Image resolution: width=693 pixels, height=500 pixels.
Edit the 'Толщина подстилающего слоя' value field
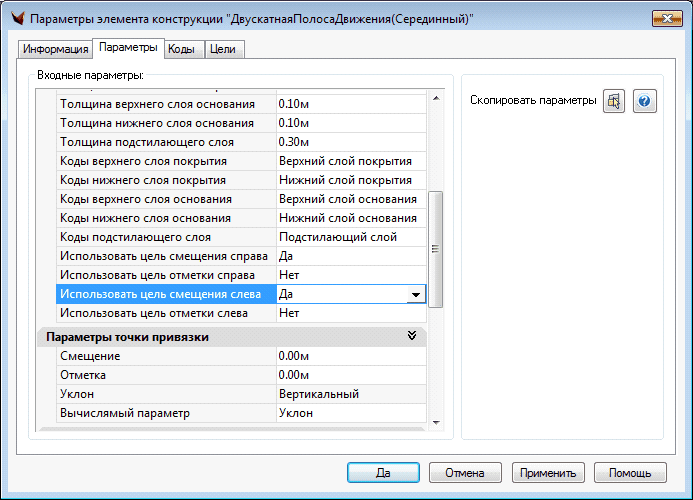(x=350, y=142)
